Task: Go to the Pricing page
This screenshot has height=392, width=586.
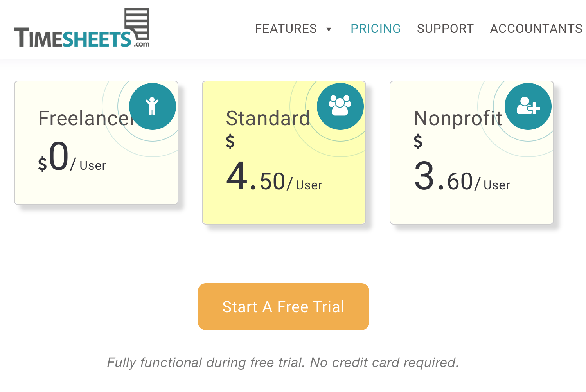Action: click(376, 29)
